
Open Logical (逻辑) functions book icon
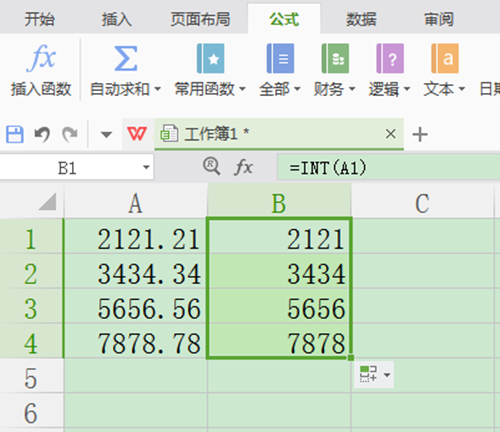(390, 58)
